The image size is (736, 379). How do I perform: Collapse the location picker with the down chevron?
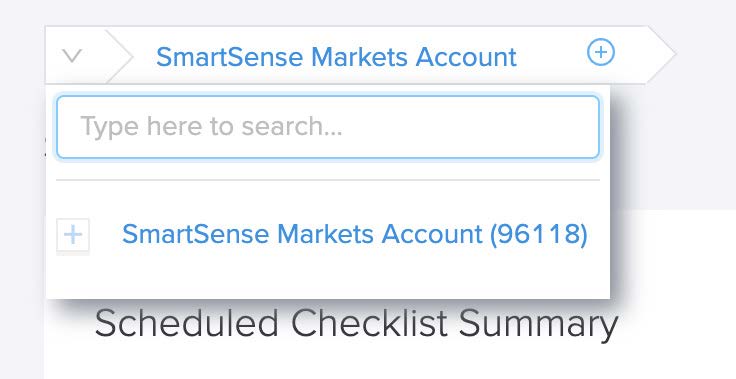(x=72, y=55)
